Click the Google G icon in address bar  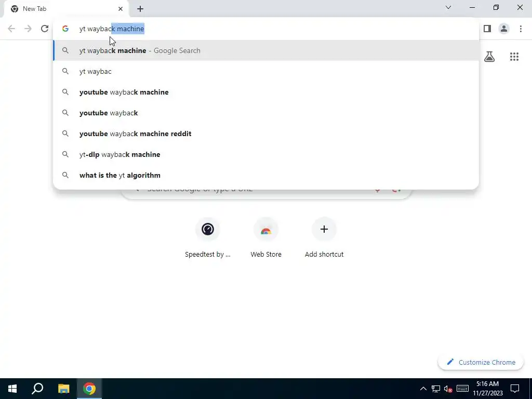click(65, 29)
